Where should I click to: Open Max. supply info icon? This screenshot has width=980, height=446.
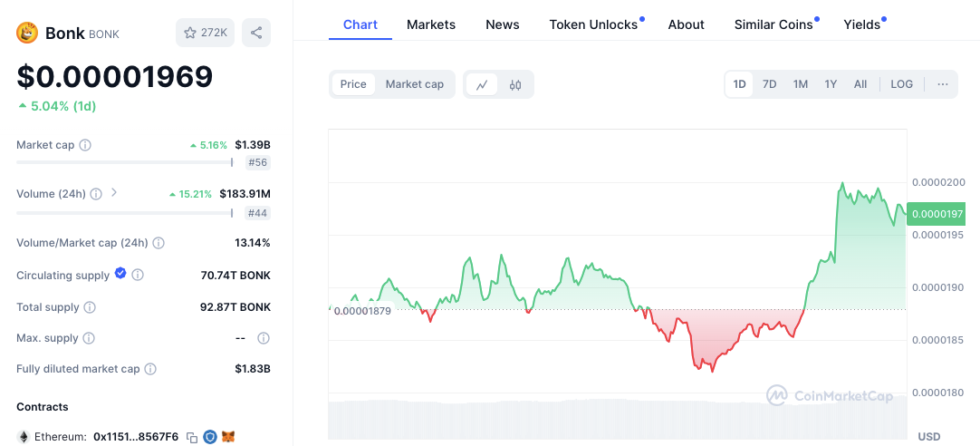(89, 338)
